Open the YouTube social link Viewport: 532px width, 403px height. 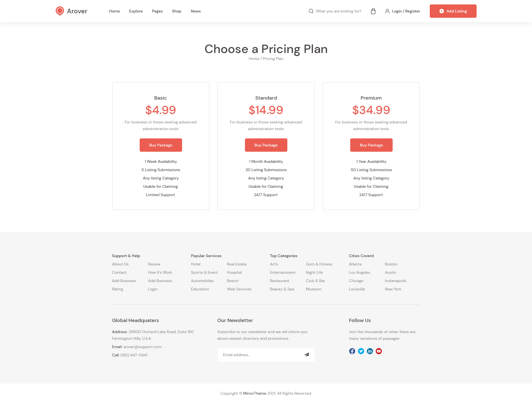point(379,351)
